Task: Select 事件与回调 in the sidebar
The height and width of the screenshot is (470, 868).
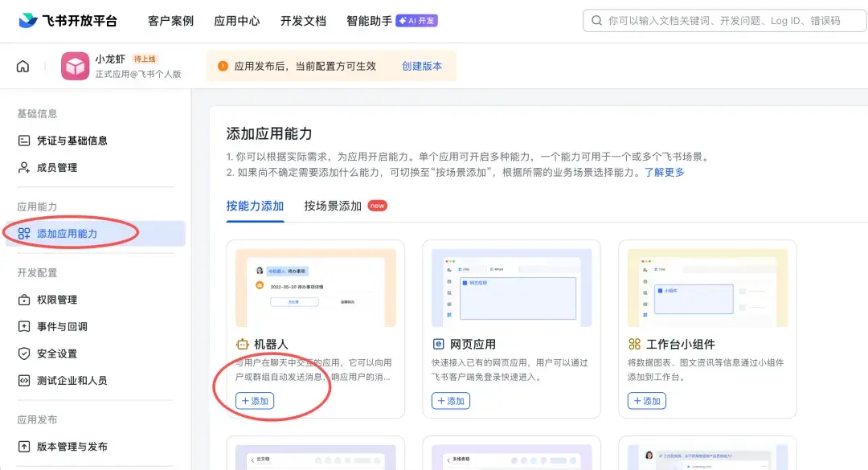Action: (x=95, y=327)
